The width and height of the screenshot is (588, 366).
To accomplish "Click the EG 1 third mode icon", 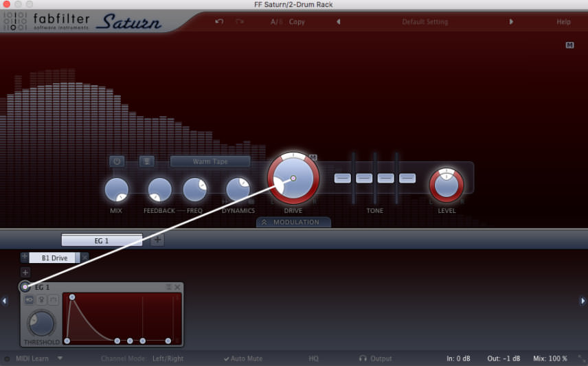I will coord(54,300).
